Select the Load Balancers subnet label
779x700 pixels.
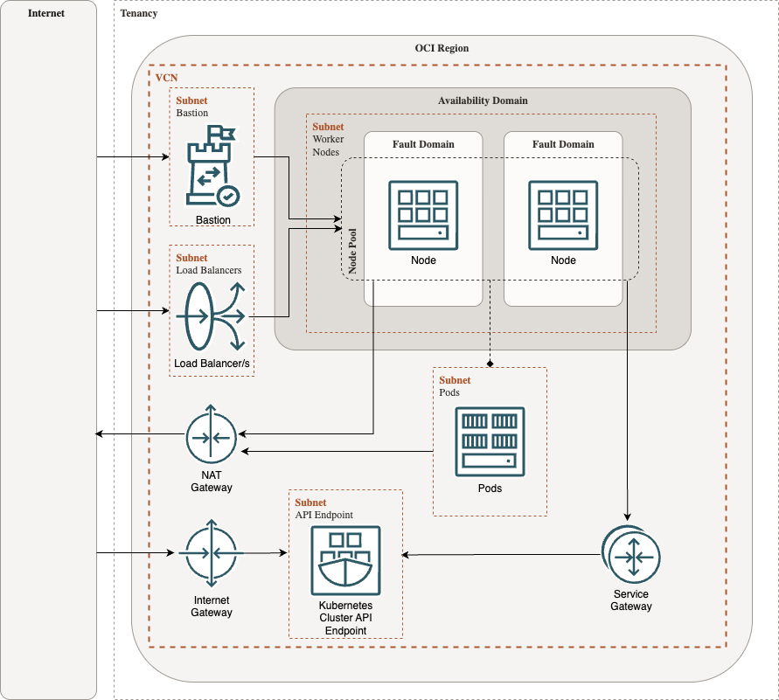(x=208, y=270)
